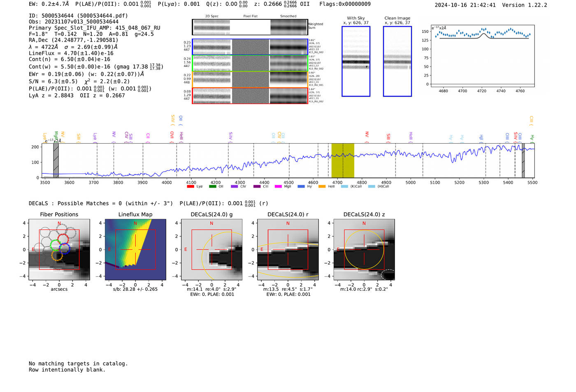576x392 pixels.
Task: Click the Obs: 20231107v013_5000534644 line
Action: [74, 22]
